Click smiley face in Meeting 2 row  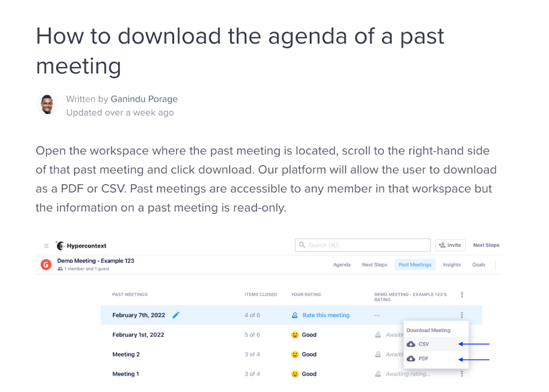point(295,354)
